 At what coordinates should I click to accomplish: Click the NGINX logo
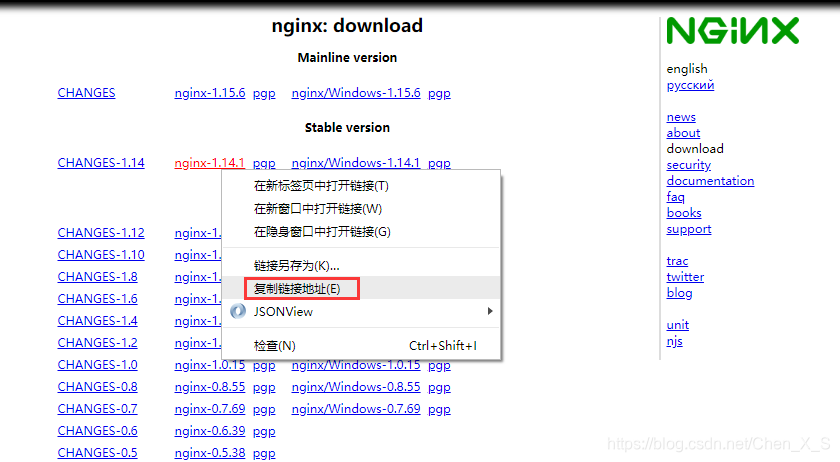tap(732, 31)
